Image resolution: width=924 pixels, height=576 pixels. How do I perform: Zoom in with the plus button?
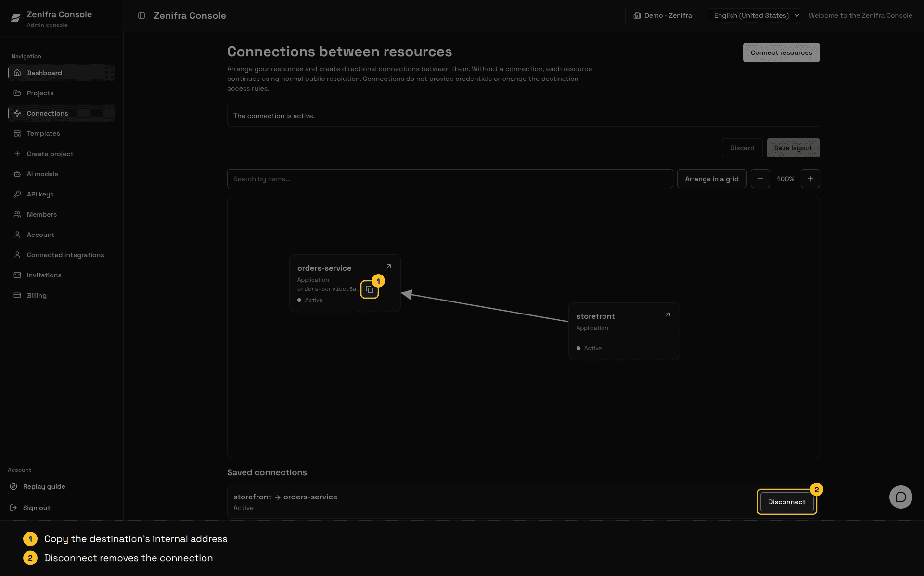pos(810,179)
